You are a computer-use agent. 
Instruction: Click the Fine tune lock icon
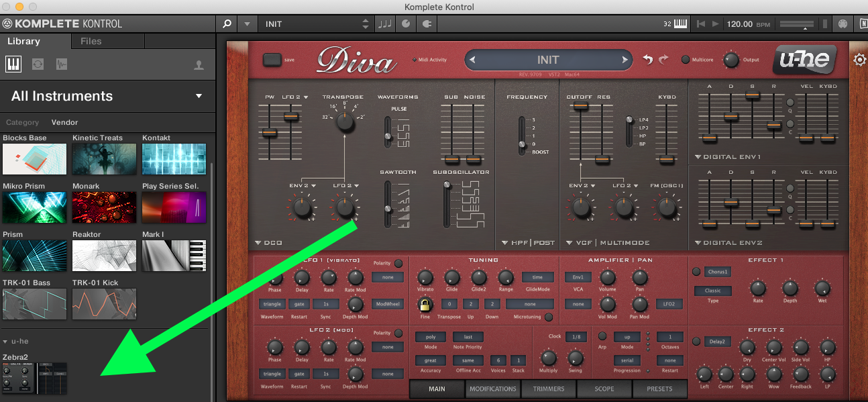click(425, 305)
